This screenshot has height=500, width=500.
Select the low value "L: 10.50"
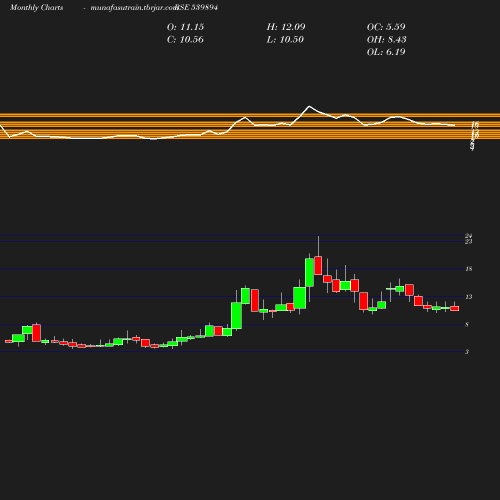pyautogui.click(x=285, y=40)
